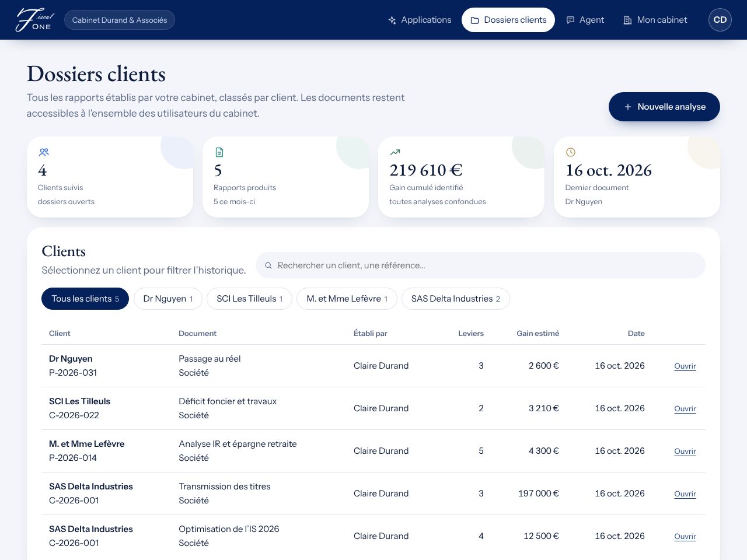Filter the list by SCI Les Tilleuls
This screenshot has height=560, width=747.
click(x=250, y=299)
